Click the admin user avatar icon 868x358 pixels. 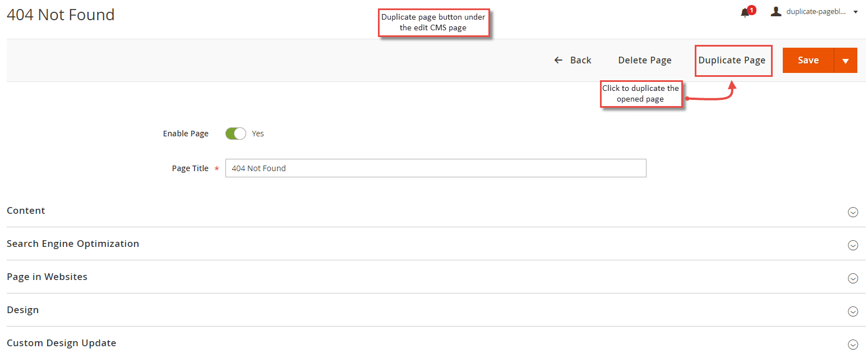(x=776, y=11)
